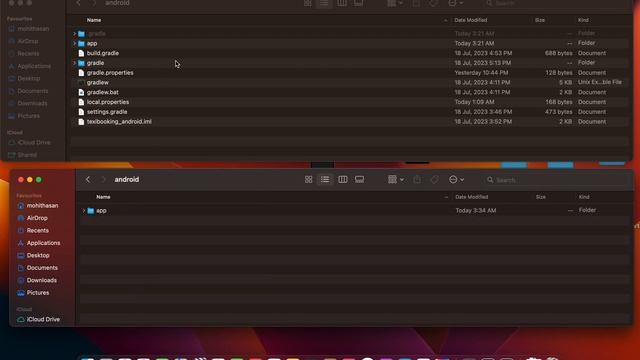Select app folder row in front window

tap(354, 211)
